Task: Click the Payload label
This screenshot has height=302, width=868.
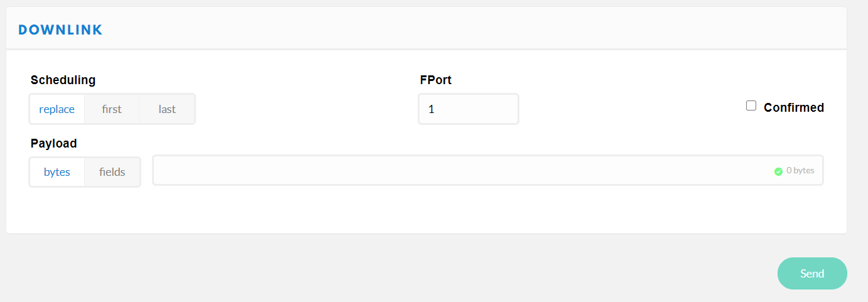Action: pyautogui.click(x=53, y=143)
